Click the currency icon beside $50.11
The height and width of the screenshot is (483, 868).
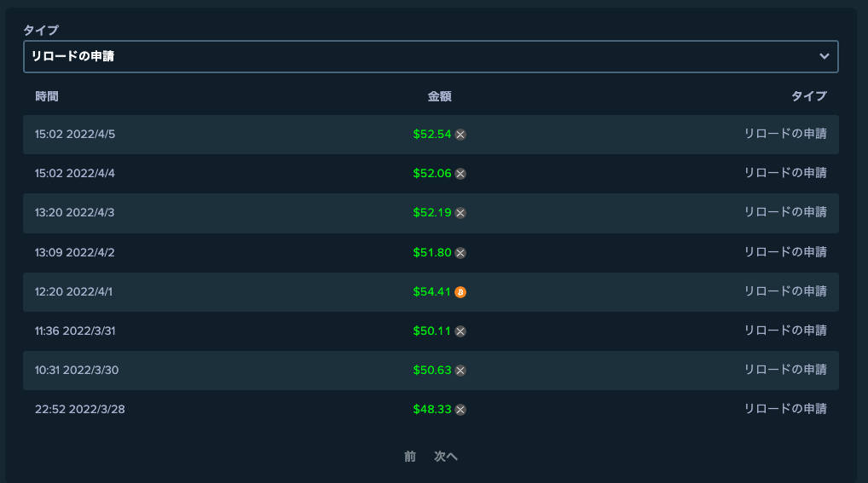click(460, 331)
